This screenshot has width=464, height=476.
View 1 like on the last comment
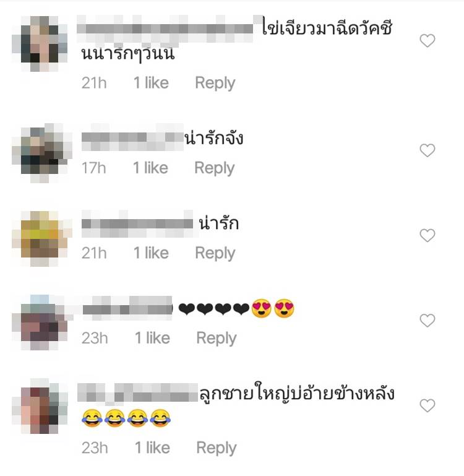pos(152,448)
